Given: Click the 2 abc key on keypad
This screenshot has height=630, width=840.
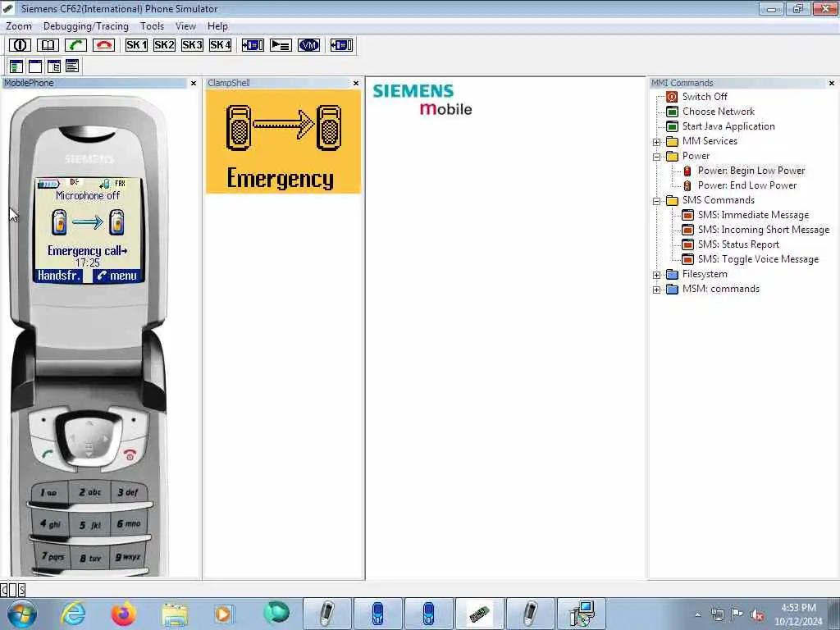Looking at the screenshot, I should pyautogui.click(x=89, y=492).
